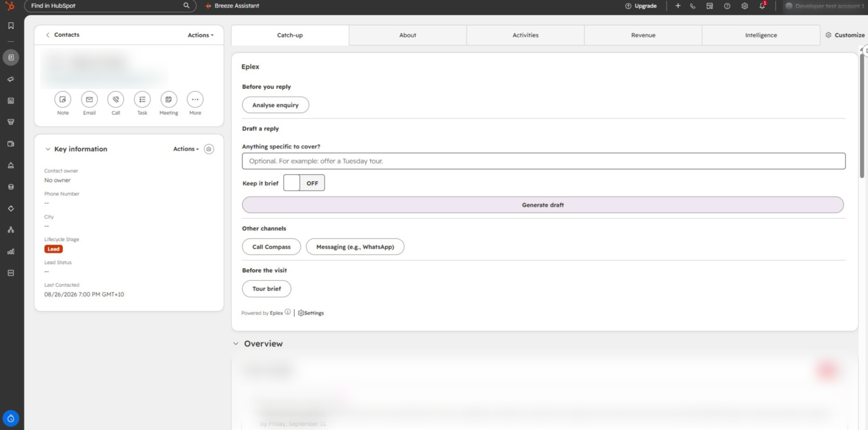The height and width of the screenshot is (430, 868).
Task: Open Key information Actions dropdown
Action: 186,149
